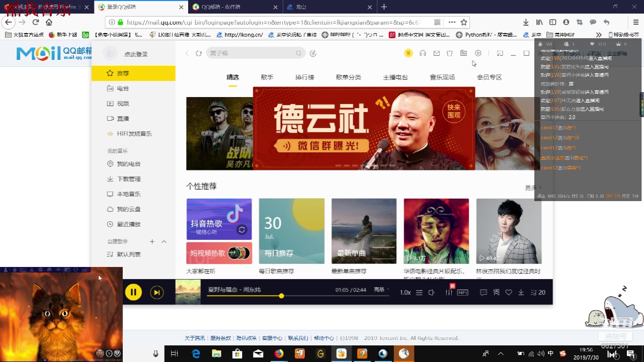The width and height of the screenshot is (644, 362).
Task: Open the now-playing album cover
Action: click(188, 292)
